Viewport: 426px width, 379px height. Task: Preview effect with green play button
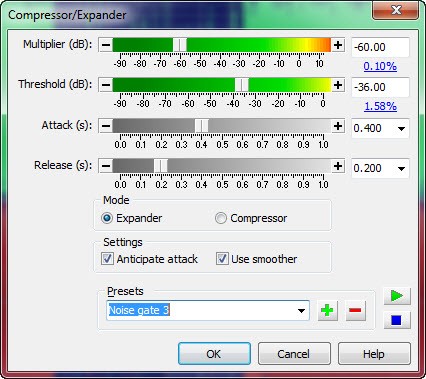[x=397, y=296]
